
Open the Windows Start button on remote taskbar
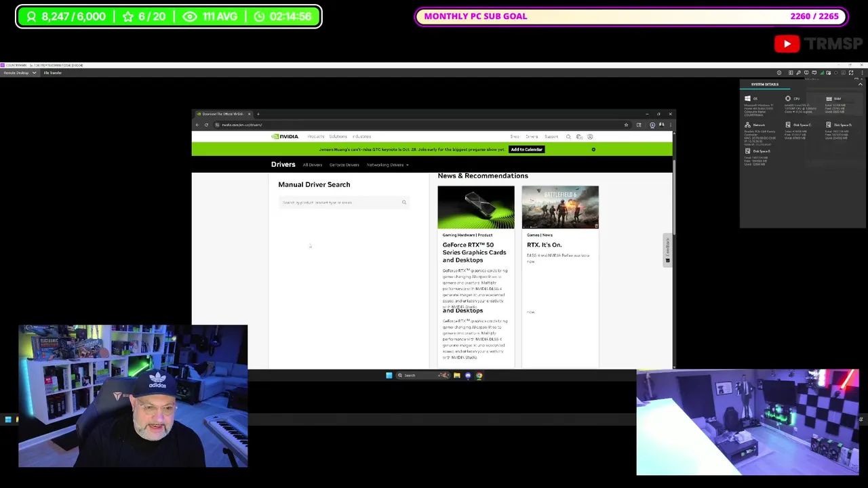point(389,375)
